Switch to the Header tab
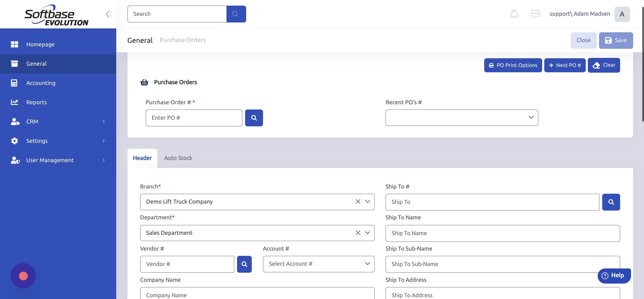 click(x=142, y=158)
